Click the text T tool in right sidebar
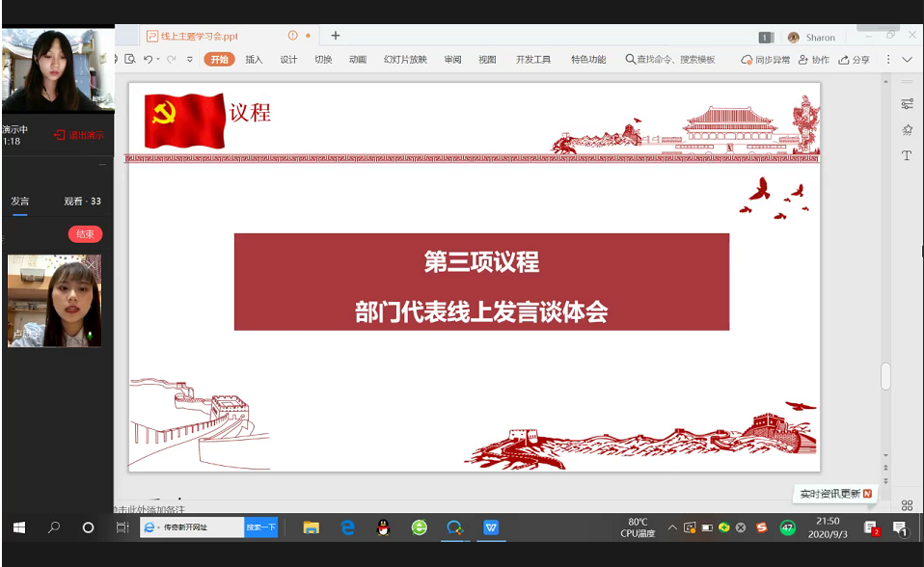 pyautogui.click(x=907, y=155)
